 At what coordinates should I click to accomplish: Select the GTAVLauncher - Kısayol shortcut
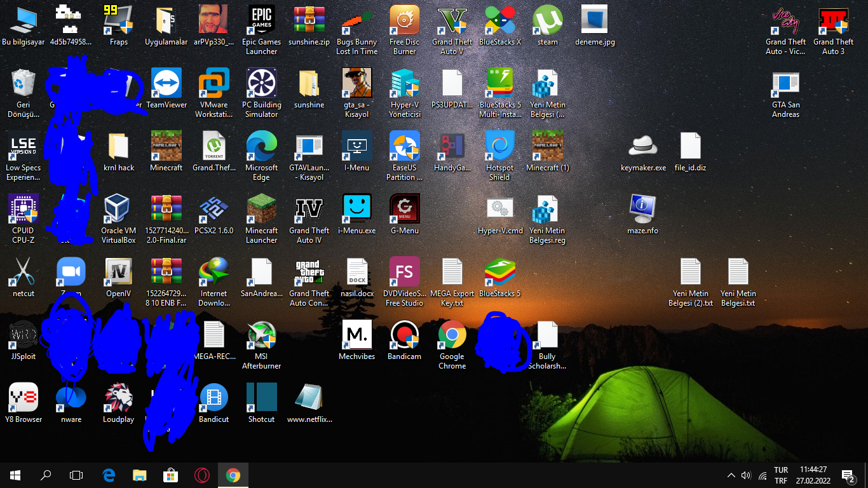pyautogui.click(x=309, y=156)
